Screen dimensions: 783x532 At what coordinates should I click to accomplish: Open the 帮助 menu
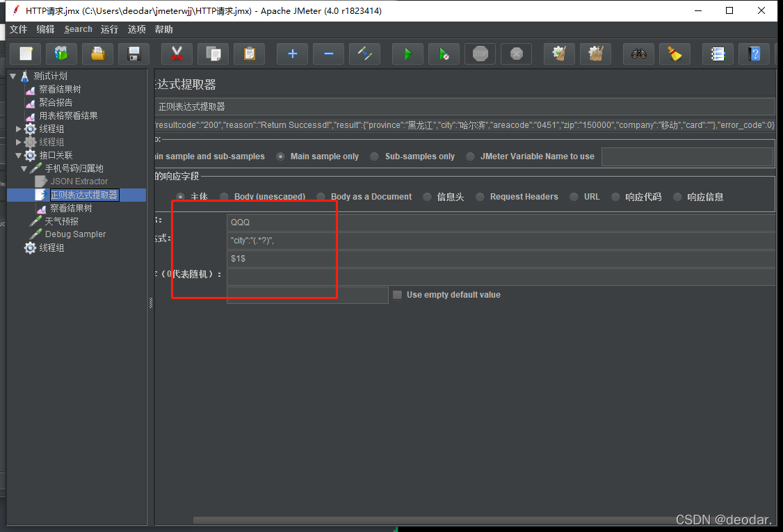tap(164, 29)
